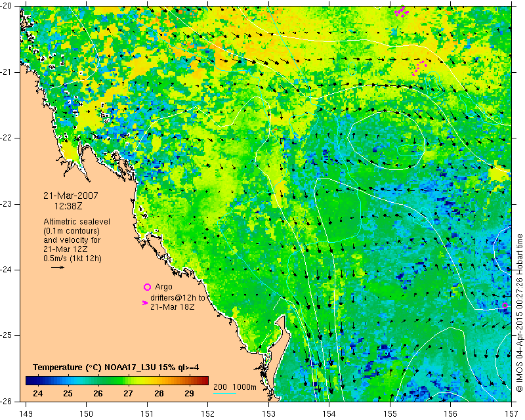Click the Argo float marker near longitude 157
The image size is (525, 420).
(x=505, y=305)
